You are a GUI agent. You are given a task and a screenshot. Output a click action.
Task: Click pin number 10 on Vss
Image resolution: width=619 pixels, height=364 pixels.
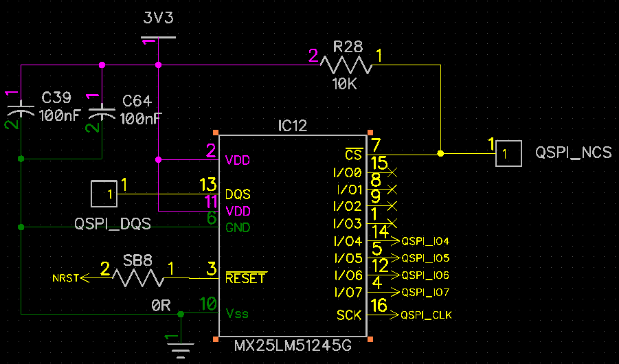pyautogui.click(x=208, y=304)
